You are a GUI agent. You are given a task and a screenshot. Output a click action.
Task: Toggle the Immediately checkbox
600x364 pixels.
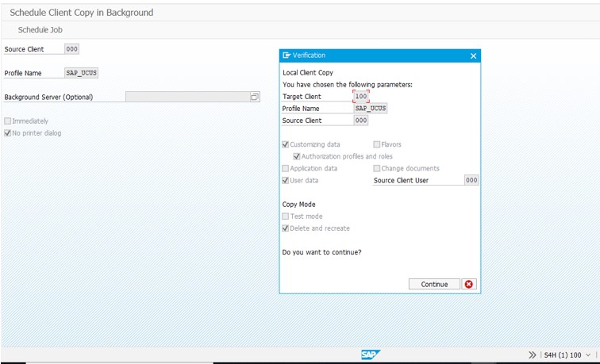tap(8, 121)
